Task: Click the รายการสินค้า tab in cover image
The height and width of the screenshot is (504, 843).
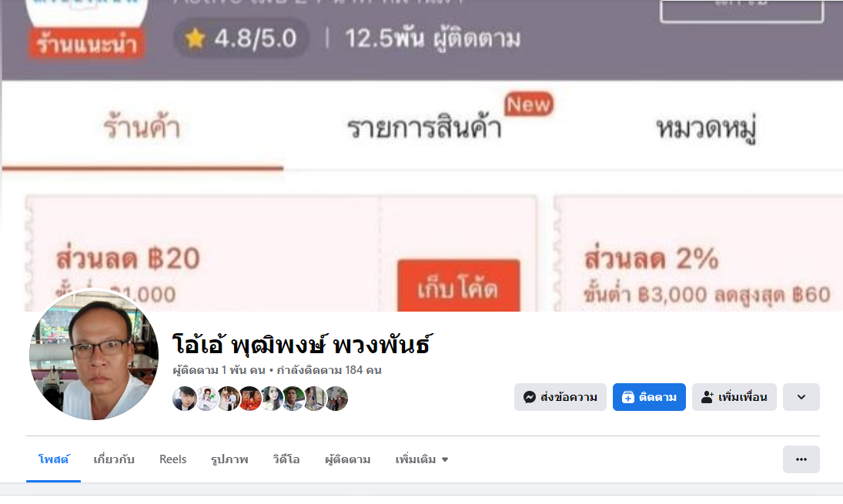Action: (425, 128)
